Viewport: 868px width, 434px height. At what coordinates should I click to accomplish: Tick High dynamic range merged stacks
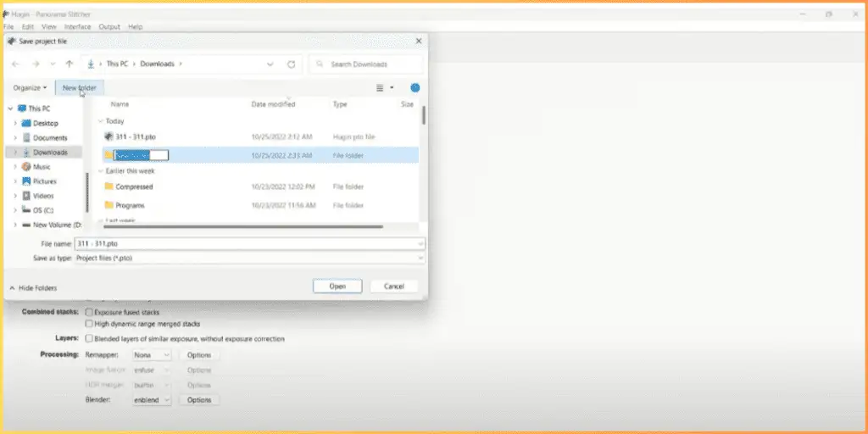(x=88, y=324)
